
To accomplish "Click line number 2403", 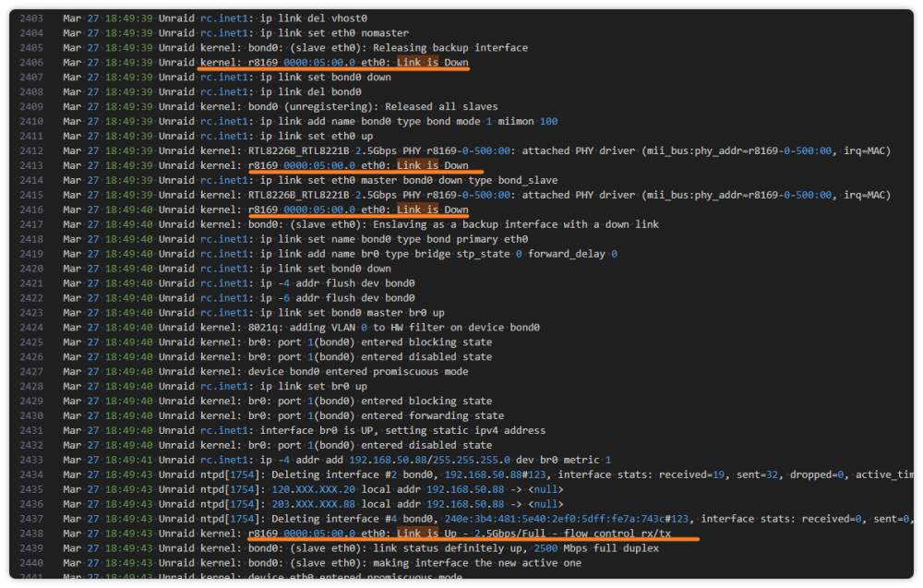I will 31,18.
